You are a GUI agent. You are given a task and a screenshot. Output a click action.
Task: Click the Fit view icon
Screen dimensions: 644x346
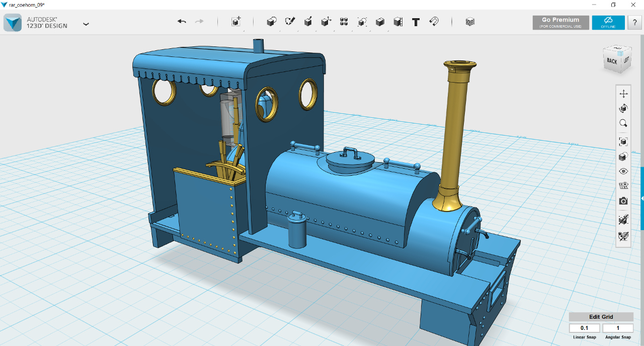(623, 142)
